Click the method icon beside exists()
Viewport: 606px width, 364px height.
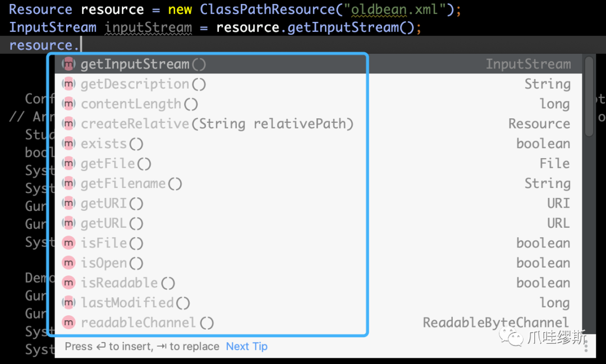click(x=68, y=144)
